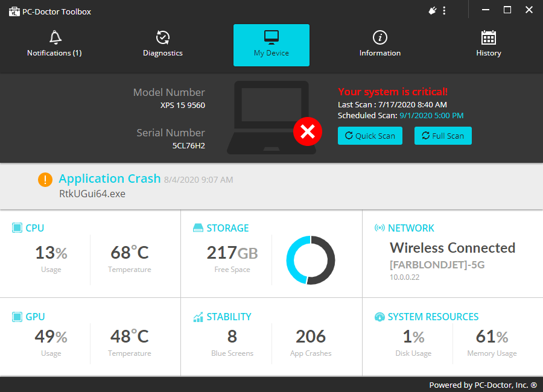
Task: Click the orange warning alert icon
Action: [45, 179]
